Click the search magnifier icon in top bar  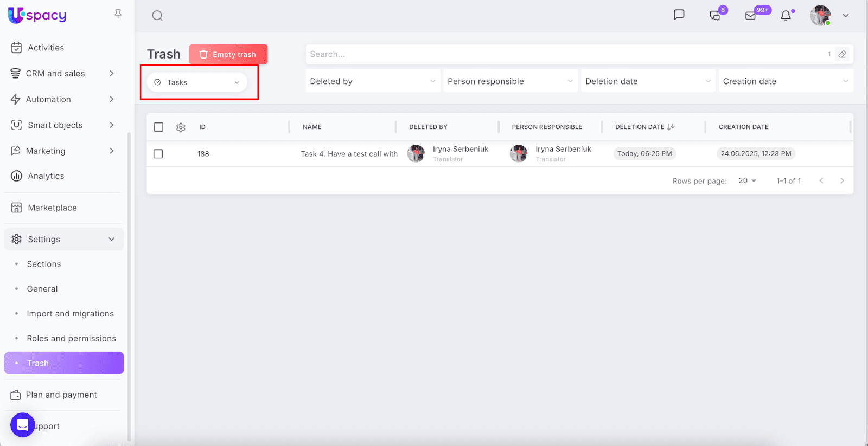click(157, 16)
